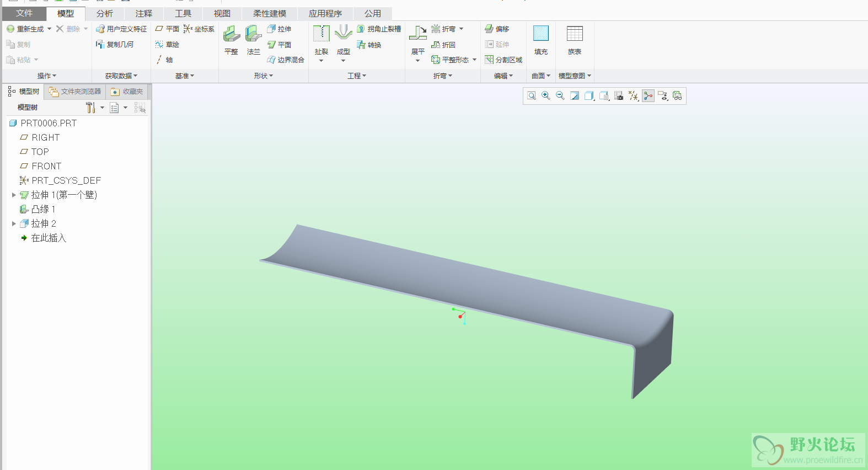Image resolution: width=868 pixels, height=470 pixels.
Task: Switch to the Annotate (注释) ribbon tab
Action: [x=144, y=13]
